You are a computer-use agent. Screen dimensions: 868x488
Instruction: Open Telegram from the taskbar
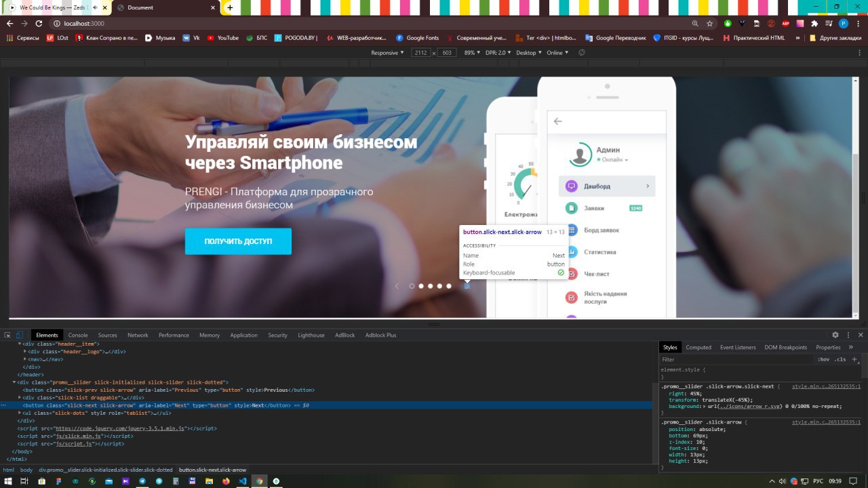pyautogui.click(x=142, y=481)
